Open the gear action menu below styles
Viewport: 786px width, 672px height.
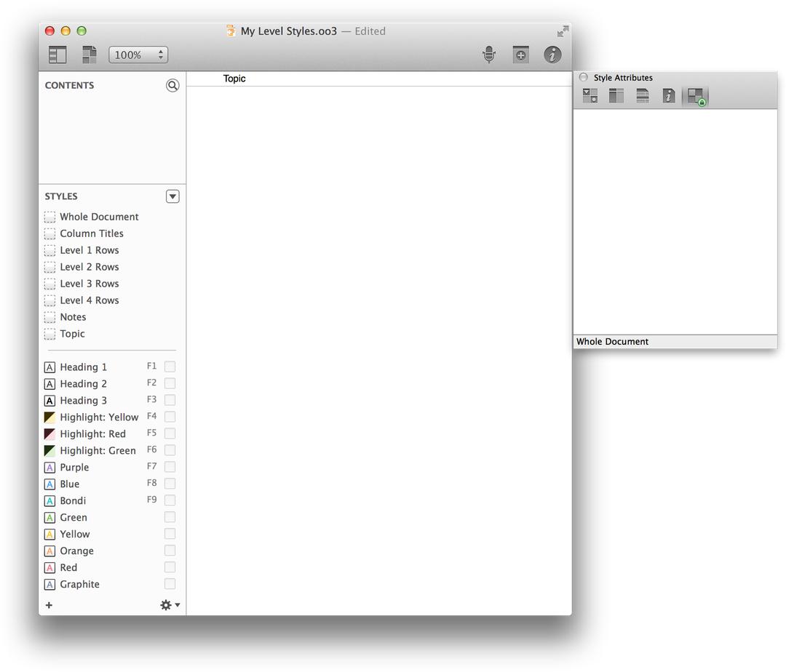170,605
